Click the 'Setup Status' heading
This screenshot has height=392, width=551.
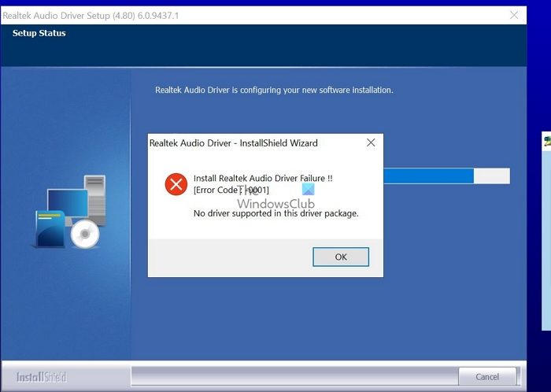39,33
